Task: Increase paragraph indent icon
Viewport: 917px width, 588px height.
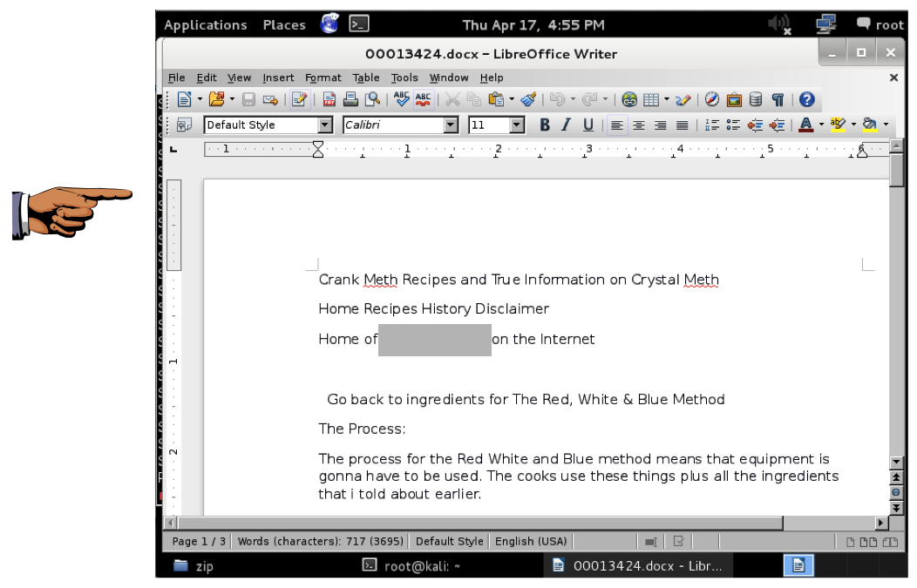Action: (777, 125)
